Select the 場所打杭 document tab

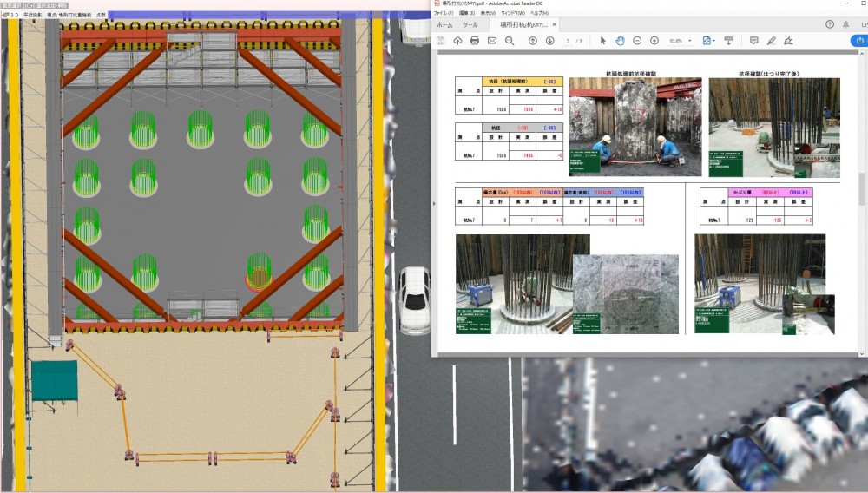tap(523, 25)
